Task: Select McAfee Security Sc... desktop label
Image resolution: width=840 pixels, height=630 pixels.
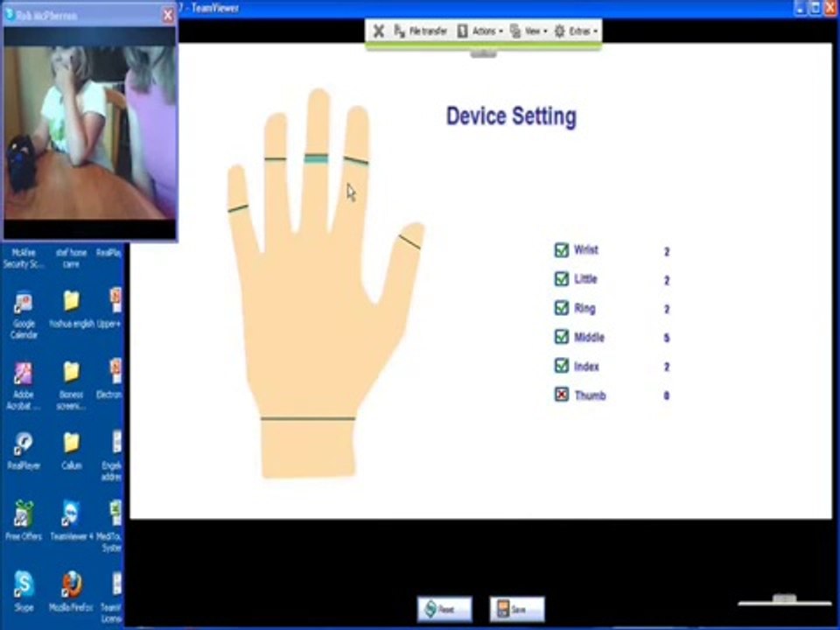Action: pyautogui.click(x=24, y=258)
